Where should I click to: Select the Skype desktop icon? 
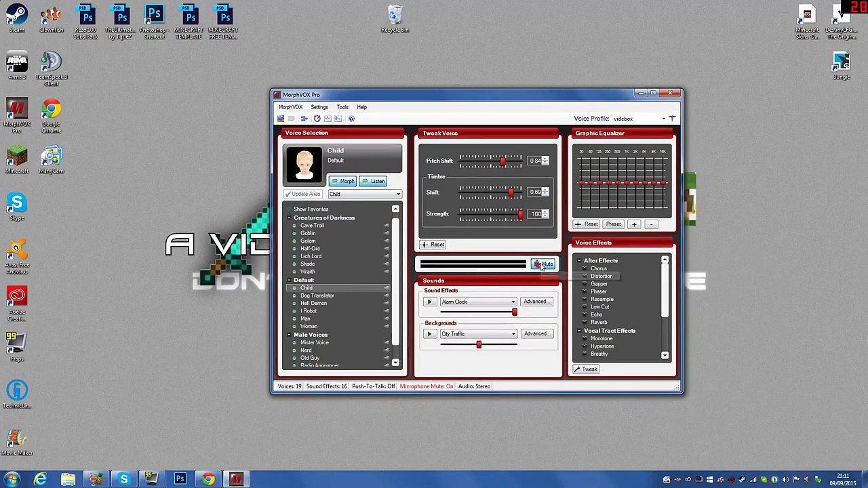pyautogui.click(x=17, y=207)
